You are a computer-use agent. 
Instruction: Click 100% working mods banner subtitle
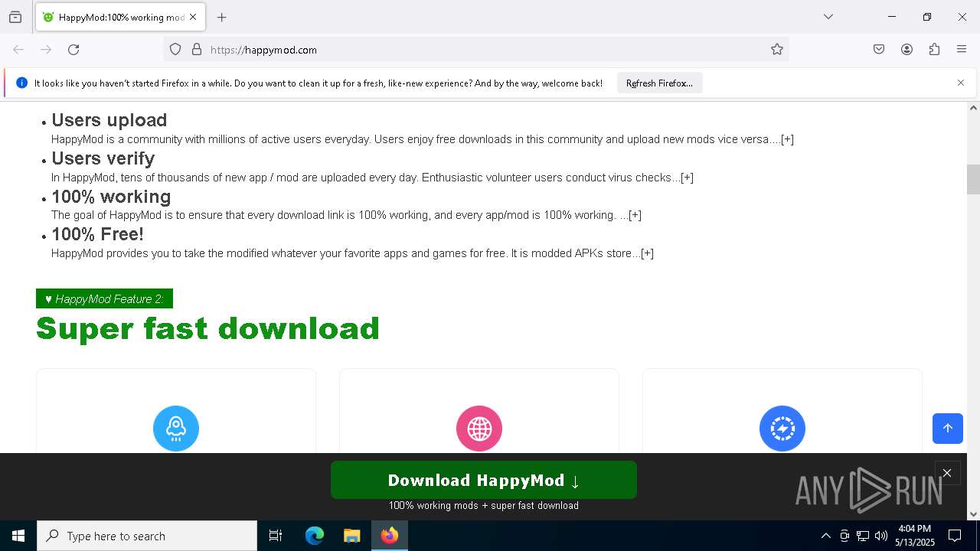coord(484,505)
